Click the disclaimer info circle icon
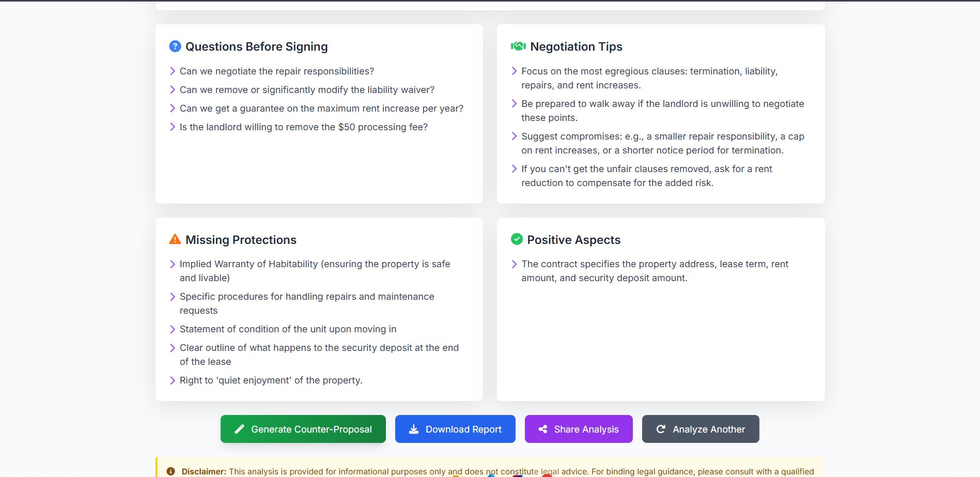 click(x=170, y=471)
